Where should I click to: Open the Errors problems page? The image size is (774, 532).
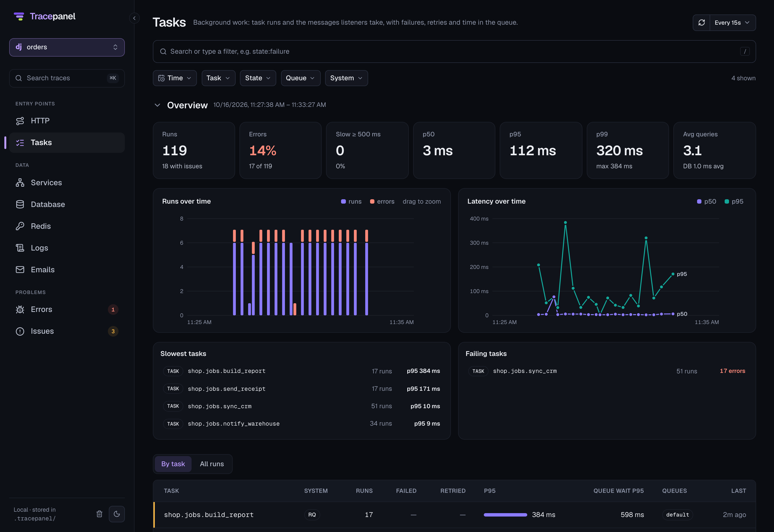tap(67, 309)
